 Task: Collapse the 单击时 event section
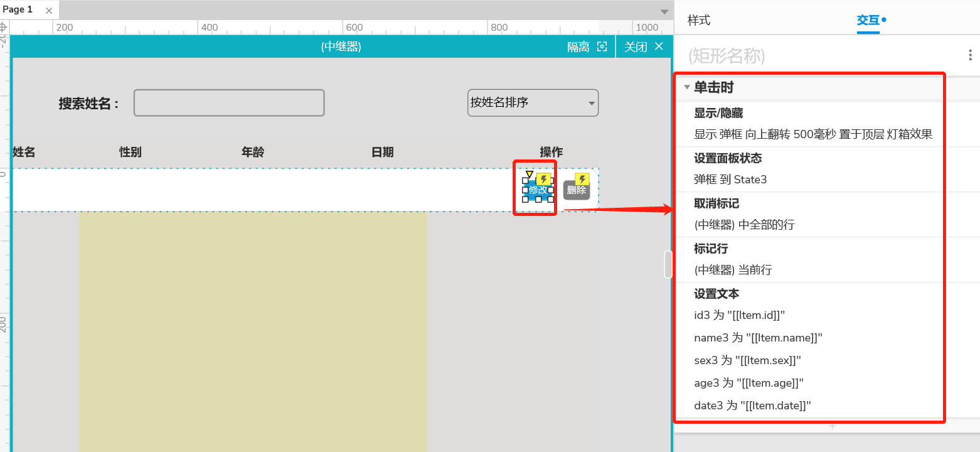[688, 88]
